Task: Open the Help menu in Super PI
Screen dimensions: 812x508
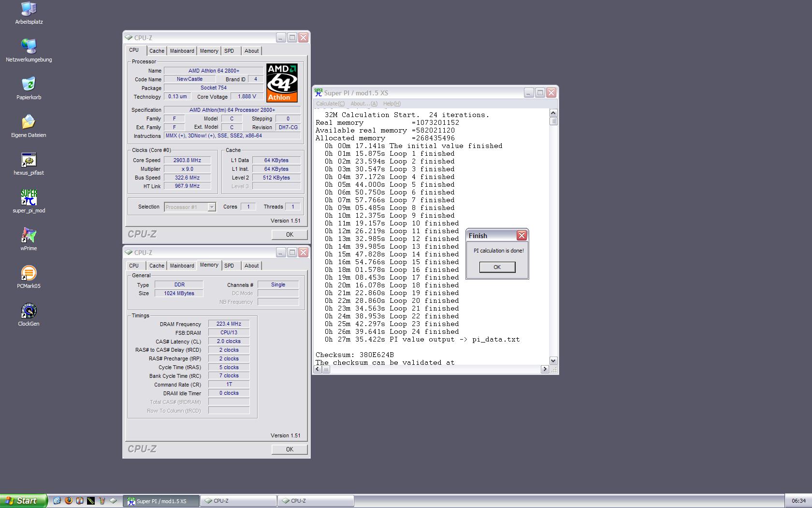Action: pyautogui.click(x=391, y=104)
